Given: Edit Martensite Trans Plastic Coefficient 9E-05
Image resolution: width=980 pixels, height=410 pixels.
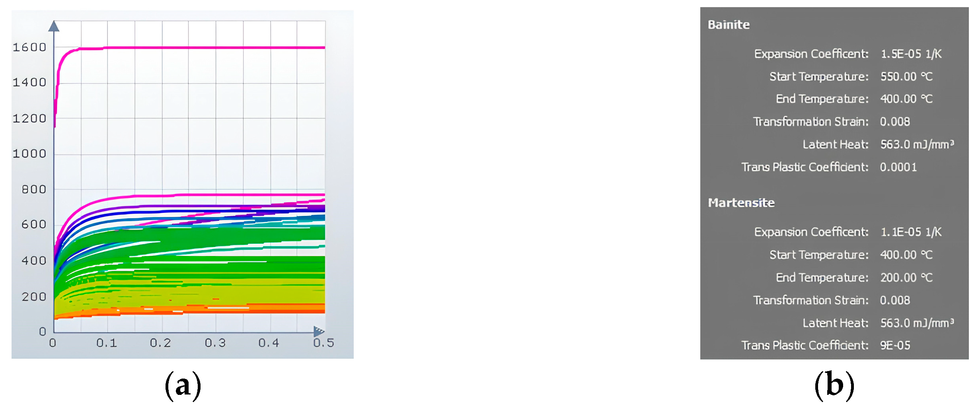Looking at the screenshot, I should tap(895, 345).
